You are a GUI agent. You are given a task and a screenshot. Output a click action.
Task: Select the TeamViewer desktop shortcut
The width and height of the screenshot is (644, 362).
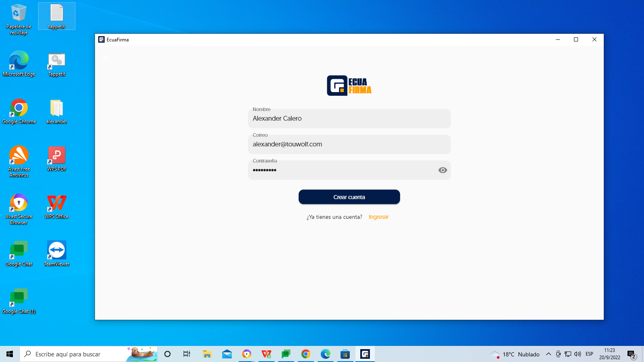pyautogui.click(x=57, y=254)
